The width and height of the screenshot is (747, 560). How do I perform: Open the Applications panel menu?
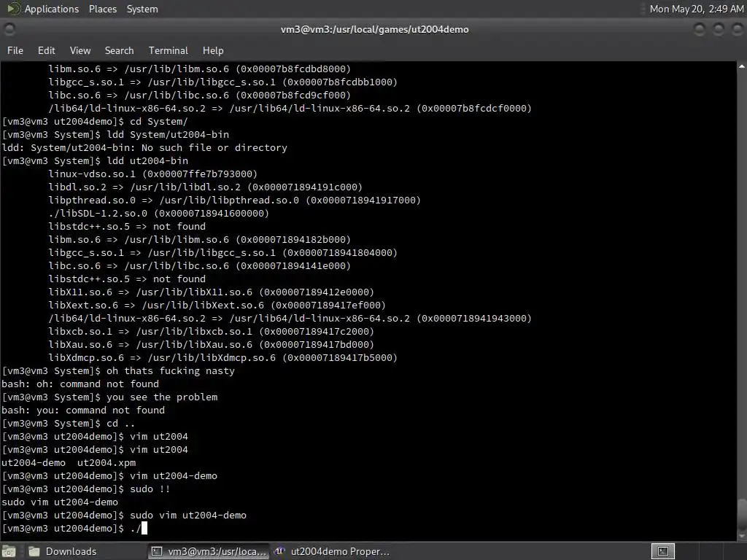[x=52, y=9]
